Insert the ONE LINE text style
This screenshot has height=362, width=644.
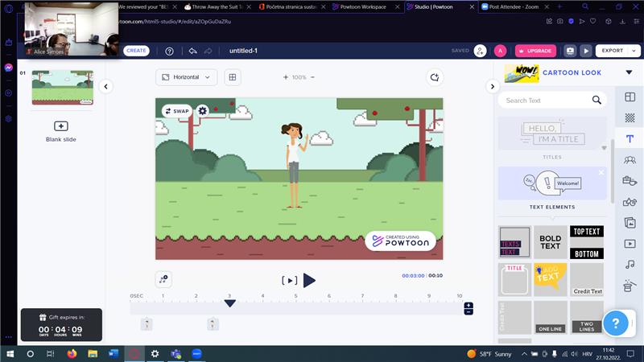551,317
